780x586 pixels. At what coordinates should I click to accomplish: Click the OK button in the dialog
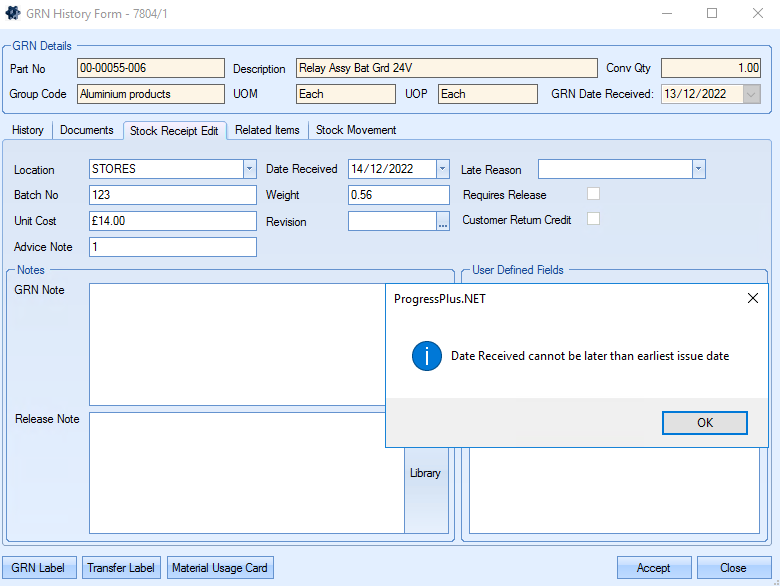point(704,423)
